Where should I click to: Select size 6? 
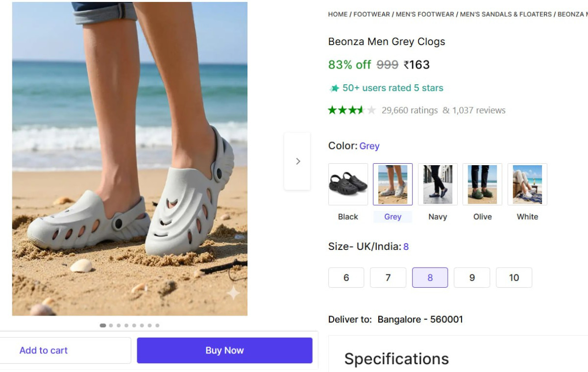click(346, 277)
